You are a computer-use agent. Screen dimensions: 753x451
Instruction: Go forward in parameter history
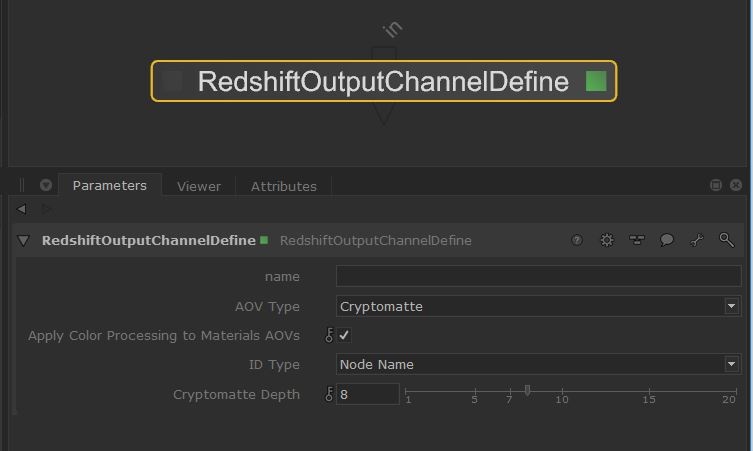[x=46, y=209]
